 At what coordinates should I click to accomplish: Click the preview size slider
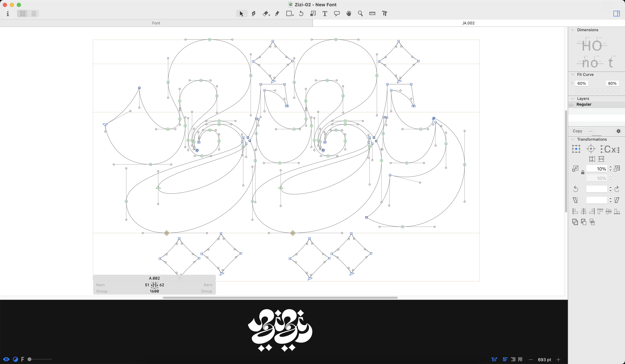point(40,359)
